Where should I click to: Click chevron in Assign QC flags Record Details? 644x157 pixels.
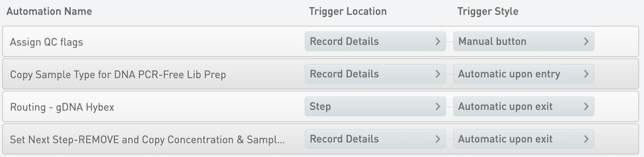[438, 41]
